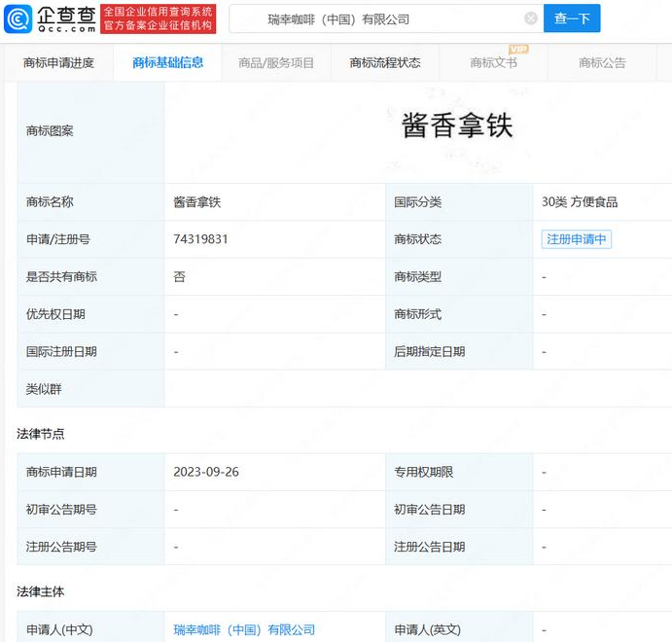Open the 商品/服务项目 tab
672x642 pixels.
pyautogui.click(x=276, y=63)
